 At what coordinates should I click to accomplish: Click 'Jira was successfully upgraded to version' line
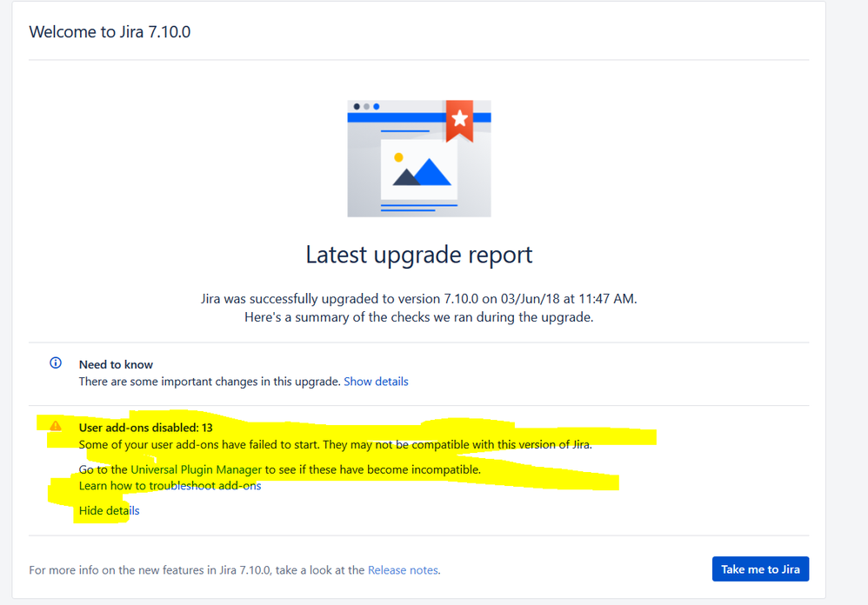pos(419,299)
